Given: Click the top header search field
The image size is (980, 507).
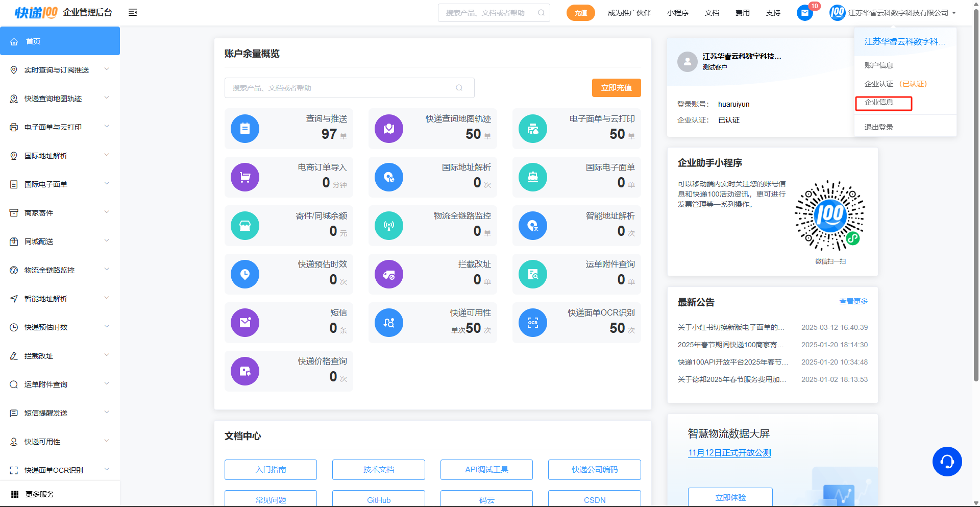Looking at the screenshot, I should [489, 13].
